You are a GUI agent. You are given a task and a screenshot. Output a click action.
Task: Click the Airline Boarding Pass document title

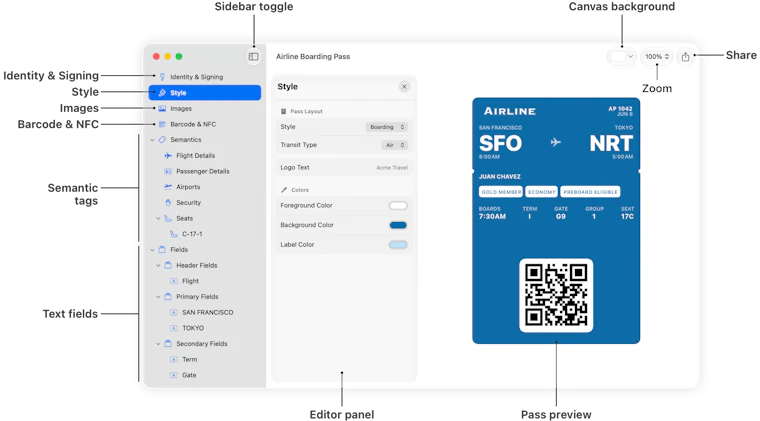pyautogui.click(x=313, y=57)
